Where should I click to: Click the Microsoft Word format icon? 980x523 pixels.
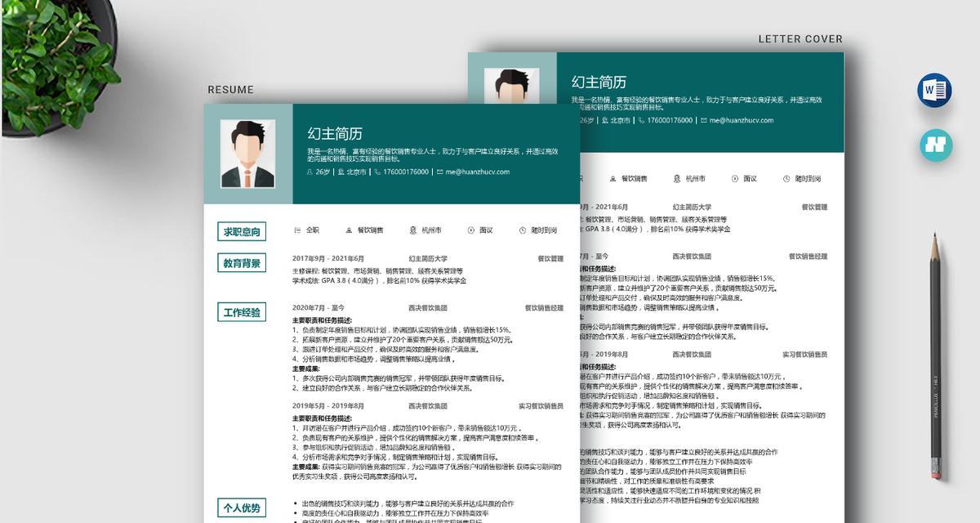[x=934, y=90]
